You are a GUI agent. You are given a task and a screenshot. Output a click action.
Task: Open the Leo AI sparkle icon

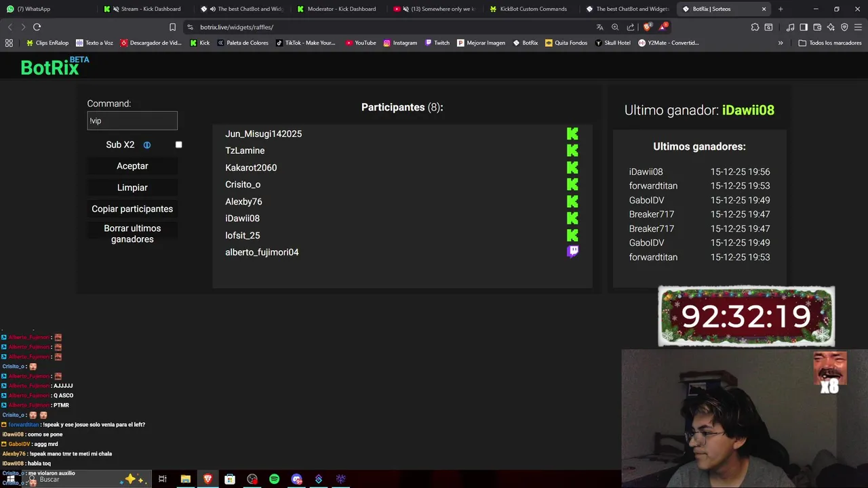[831, 27]
